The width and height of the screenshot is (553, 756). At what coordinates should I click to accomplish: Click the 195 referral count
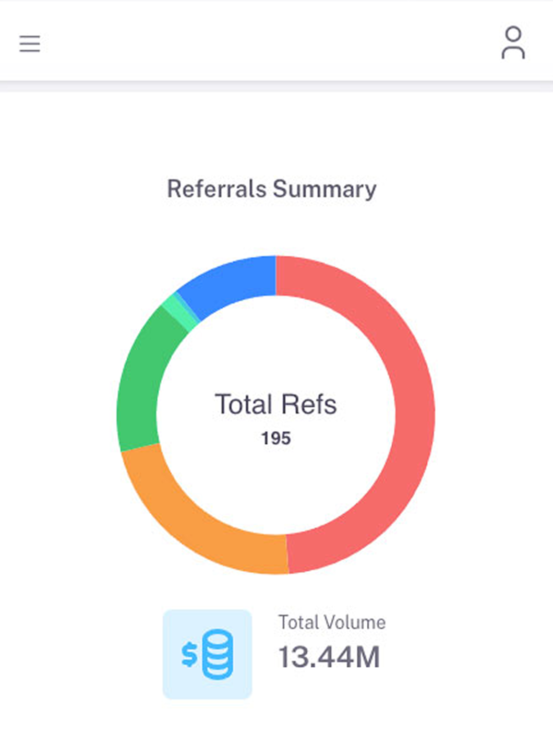click(x=276, y=438)
